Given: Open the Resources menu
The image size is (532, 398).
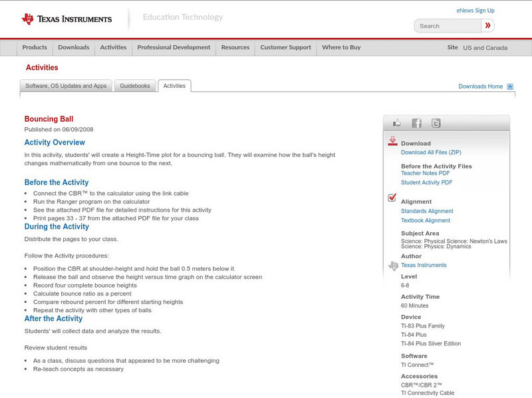Looking at the screenshot, I should (235, 47).
